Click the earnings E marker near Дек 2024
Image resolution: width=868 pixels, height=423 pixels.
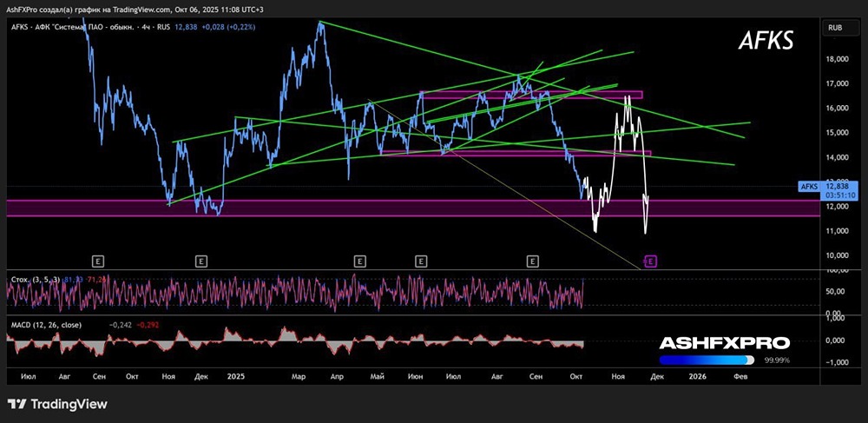pyautogui.click(x=201, y=261)
